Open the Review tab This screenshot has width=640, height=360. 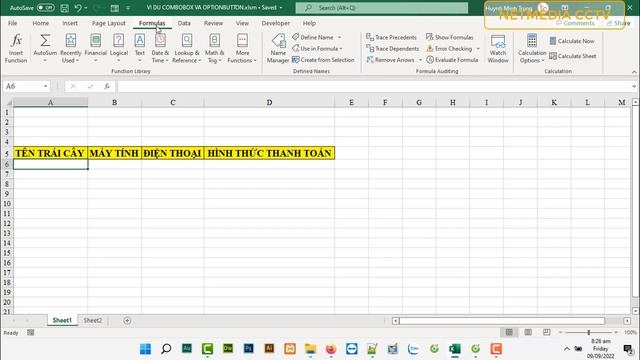point(213,23)
